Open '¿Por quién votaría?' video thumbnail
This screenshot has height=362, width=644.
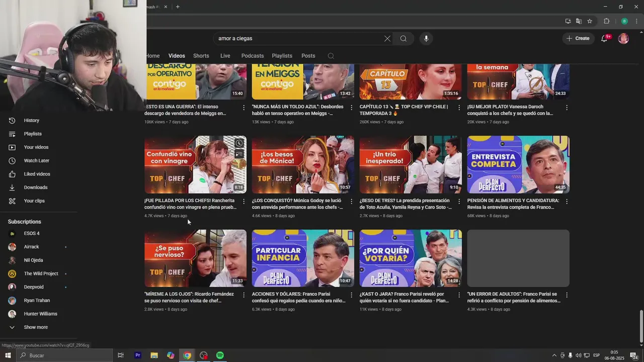pos(411,258)
